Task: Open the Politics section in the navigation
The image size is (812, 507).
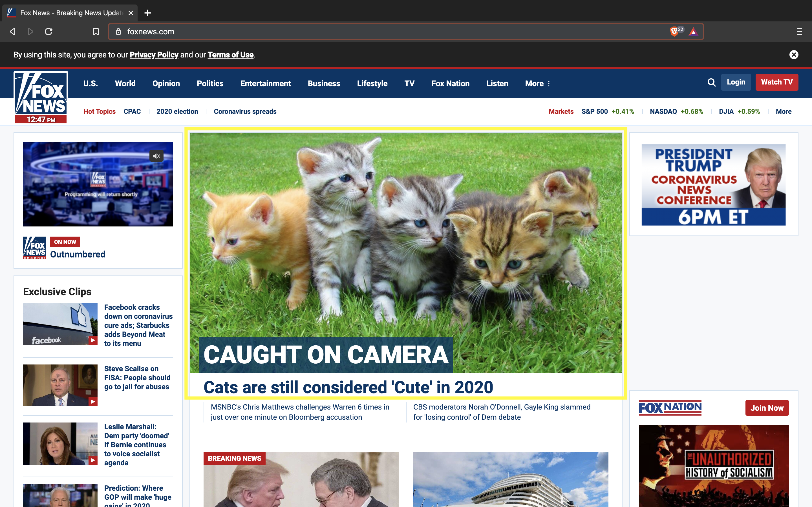Action: click(x=210, y=83)
